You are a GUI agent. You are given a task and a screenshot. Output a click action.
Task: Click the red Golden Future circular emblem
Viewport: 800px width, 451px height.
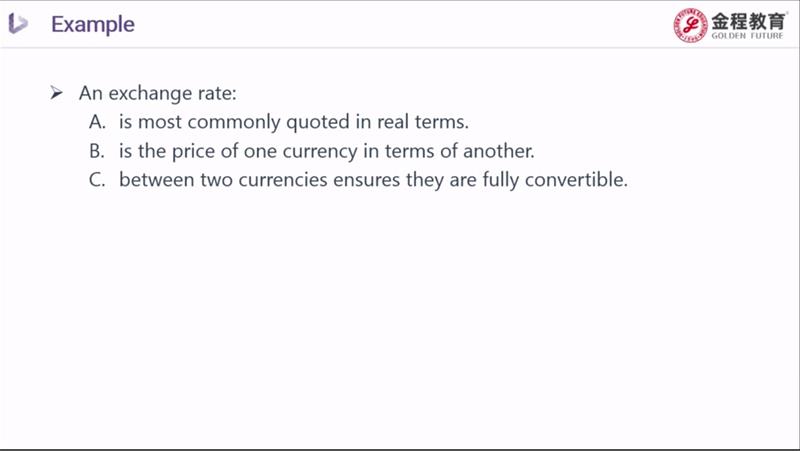coord(691,25)
